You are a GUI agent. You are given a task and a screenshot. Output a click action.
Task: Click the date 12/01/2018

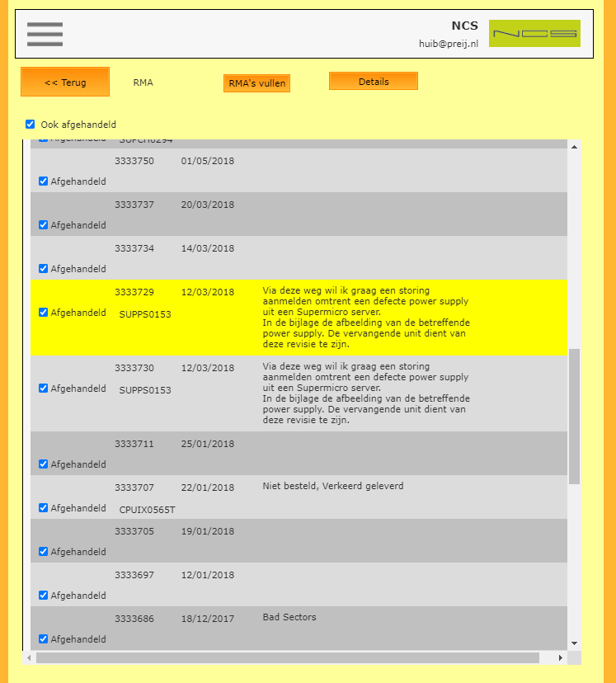tap(208, 575)
